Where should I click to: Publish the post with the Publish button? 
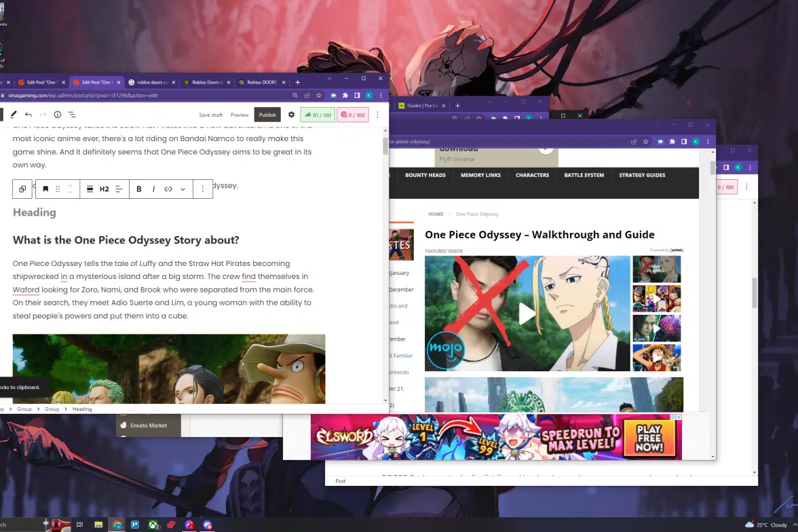pos(267,115)
